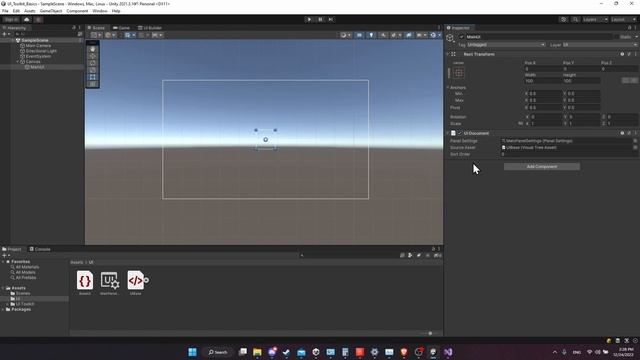Select the Transform tool in Scene toolbar
The width and height of the screenshot is (640, 360).
(93, 84)
